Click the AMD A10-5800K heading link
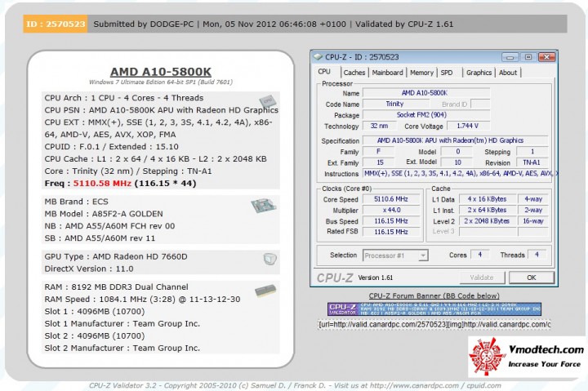 coord(161,72)
